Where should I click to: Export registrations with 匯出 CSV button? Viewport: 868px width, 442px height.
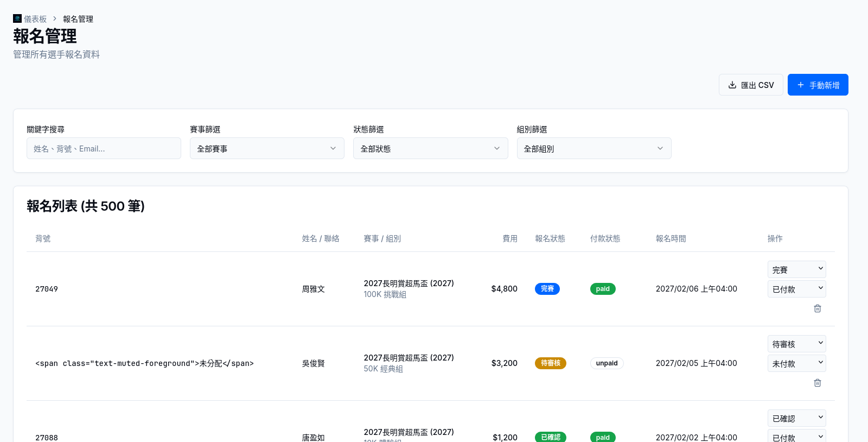click(x=751, y=85)
